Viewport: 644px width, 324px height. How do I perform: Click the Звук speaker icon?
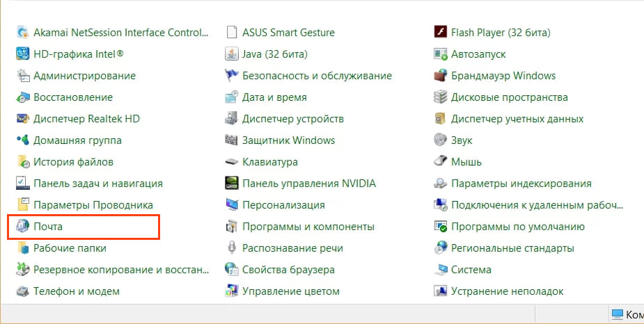pyautogui.click(x=440, y=140)
